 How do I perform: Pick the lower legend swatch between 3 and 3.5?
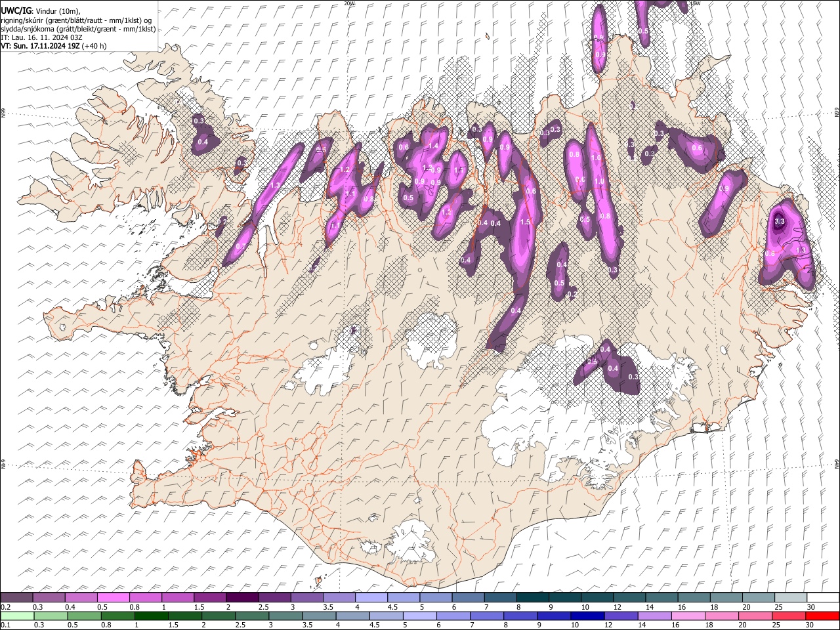pos(285,616)
